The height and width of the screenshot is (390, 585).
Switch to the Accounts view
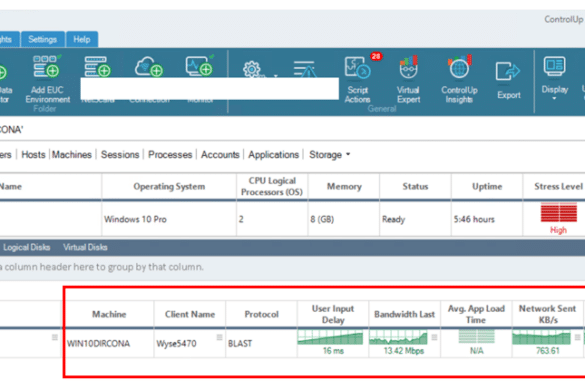[x=220, y=155]
